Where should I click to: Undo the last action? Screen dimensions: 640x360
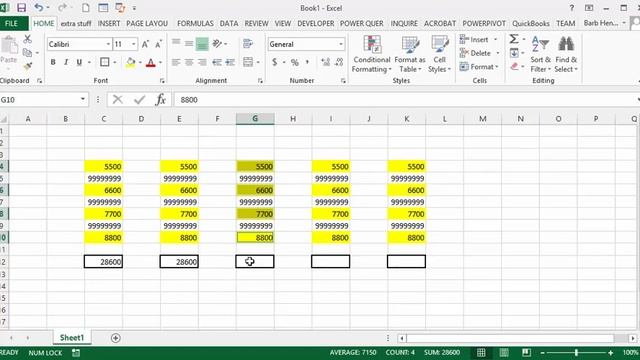39,8
